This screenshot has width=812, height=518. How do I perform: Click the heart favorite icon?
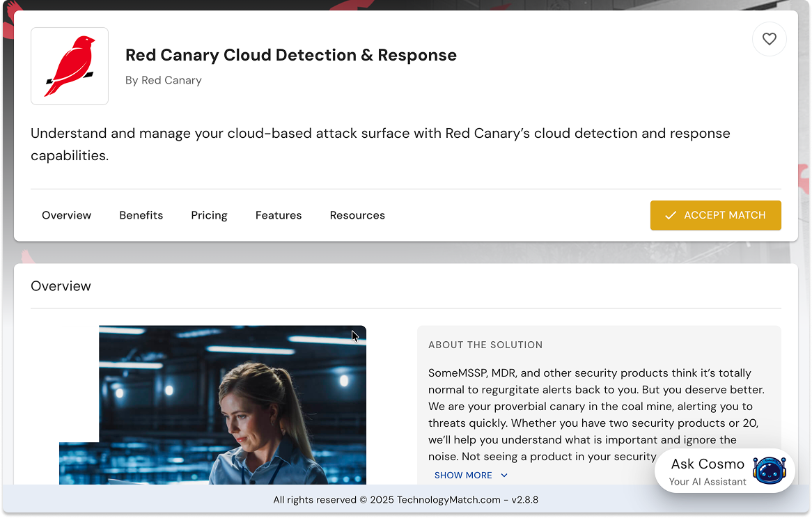pyautogui.click(x=769, y=39)
